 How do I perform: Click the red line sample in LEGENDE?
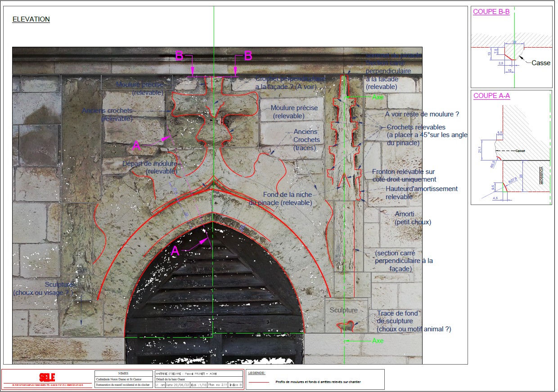point(259,382)
